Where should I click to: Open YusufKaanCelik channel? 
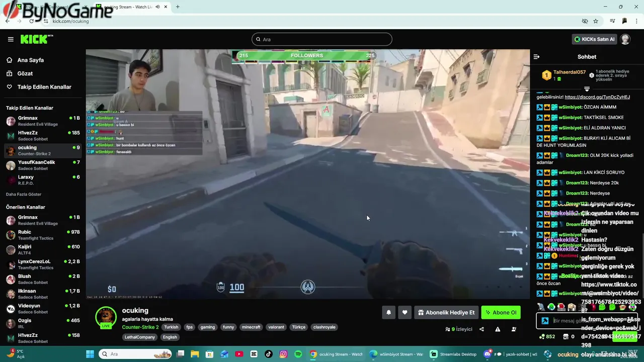pos(43,165)
